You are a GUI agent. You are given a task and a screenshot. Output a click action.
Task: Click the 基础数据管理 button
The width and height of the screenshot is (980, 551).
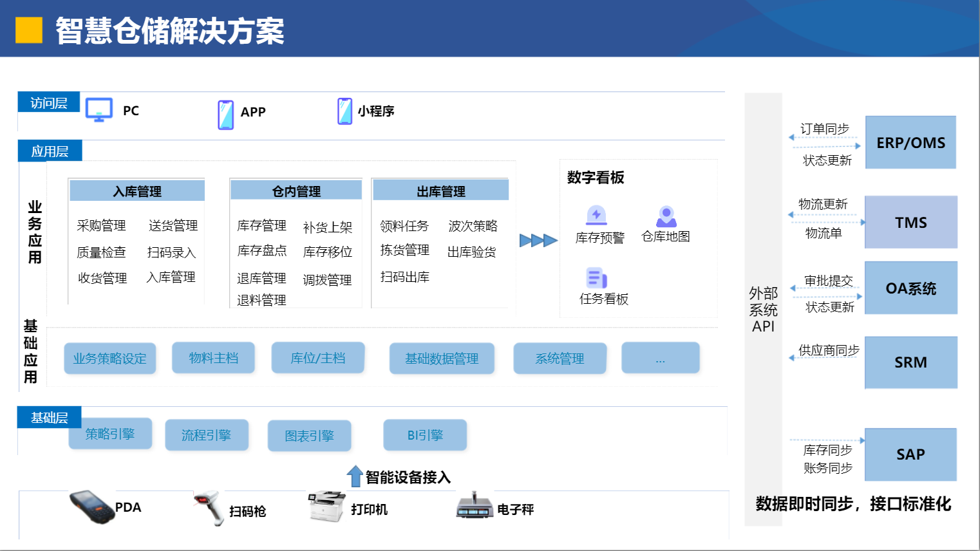point(442,359)
